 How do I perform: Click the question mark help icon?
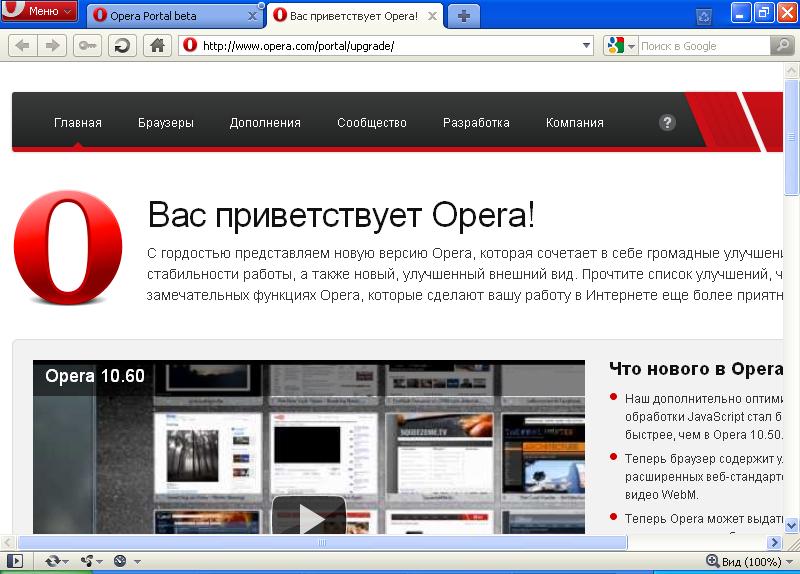(667, 122)
